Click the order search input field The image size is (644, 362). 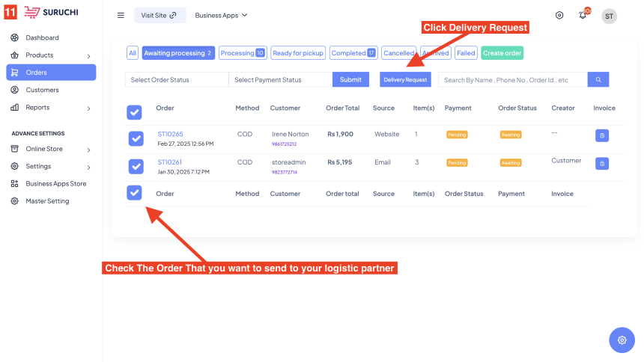pyautogui.click(x=512, y=79)
